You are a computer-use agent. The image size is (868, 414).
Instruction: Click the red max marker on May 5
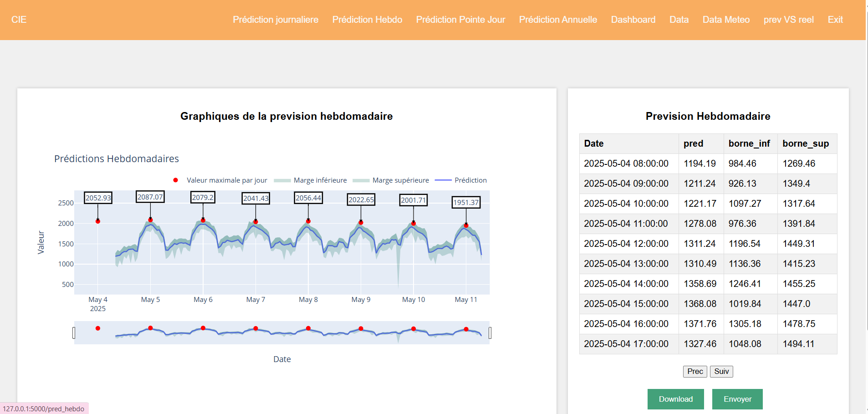point(150,220)
